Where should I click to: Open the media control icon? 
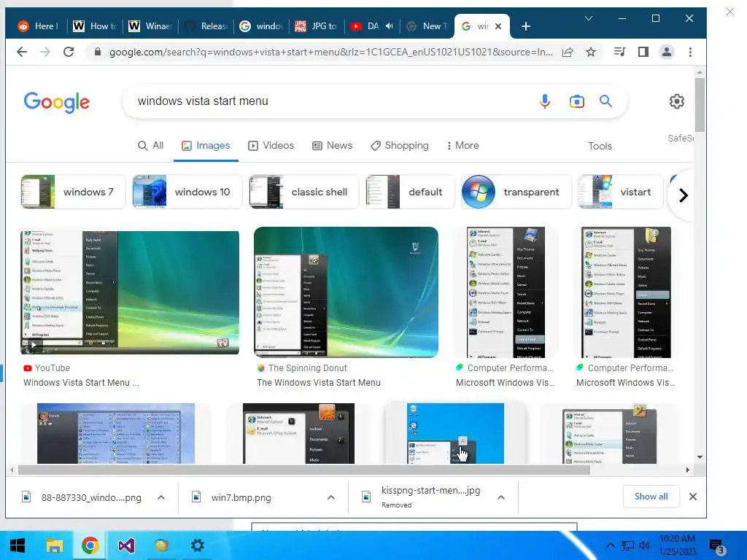click(620, 52)
